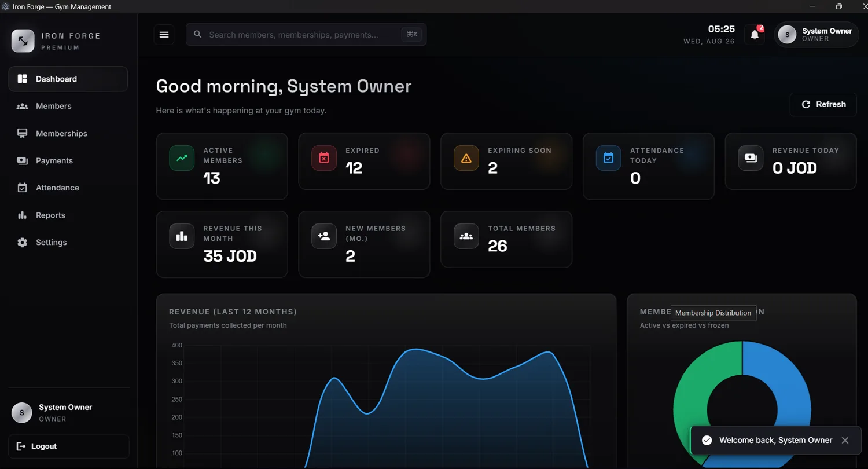Select the Total Members value 26
The image size is (868, 469).
point(498,246)
